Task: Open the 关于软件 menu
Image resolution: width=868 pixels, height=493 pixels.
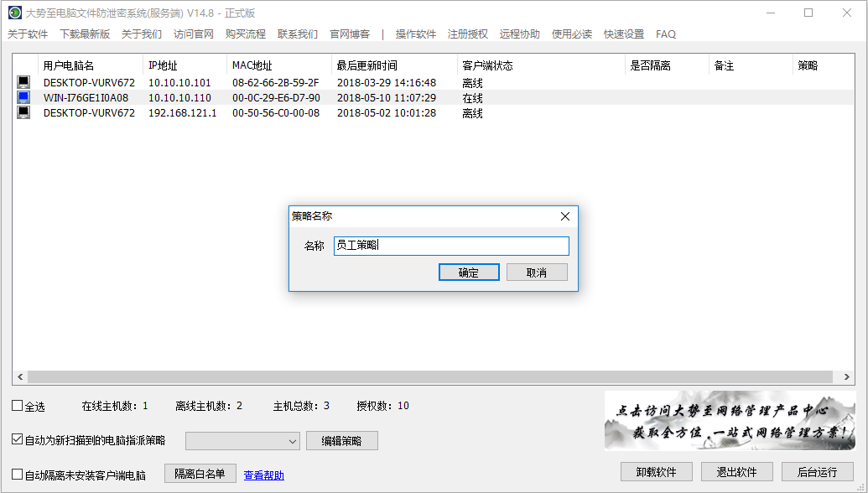Action: coord(28,34)
